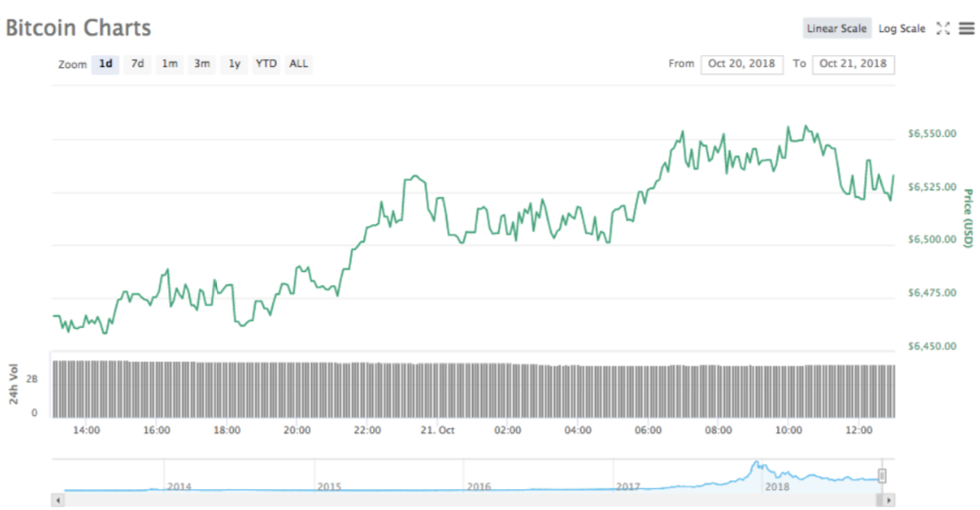Toggle fullscreen chart view icon
This screenshot has width=980, height=510.
pos(943,28)
